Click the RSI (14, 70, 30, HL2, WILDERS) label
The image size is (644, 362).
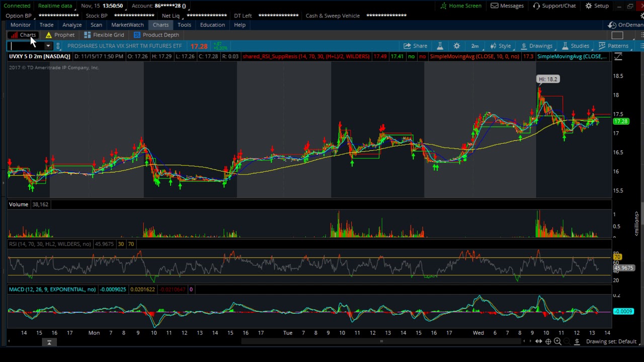[x=50, y=244]
